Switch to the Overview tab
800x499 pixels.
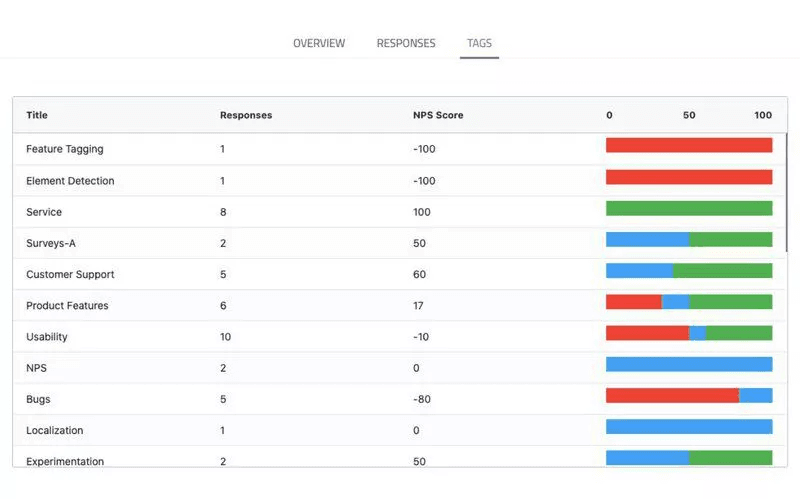click(318, 43)
